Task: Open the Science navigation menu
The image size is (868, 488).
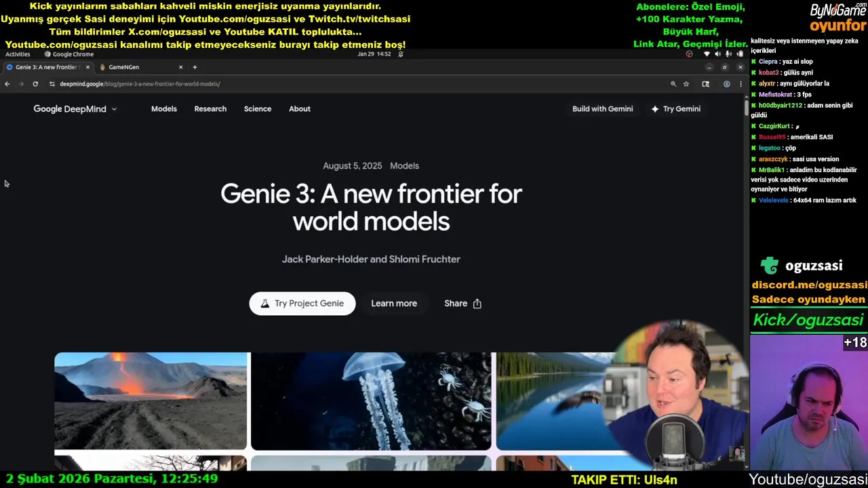Action: click(x=258, y=108)
